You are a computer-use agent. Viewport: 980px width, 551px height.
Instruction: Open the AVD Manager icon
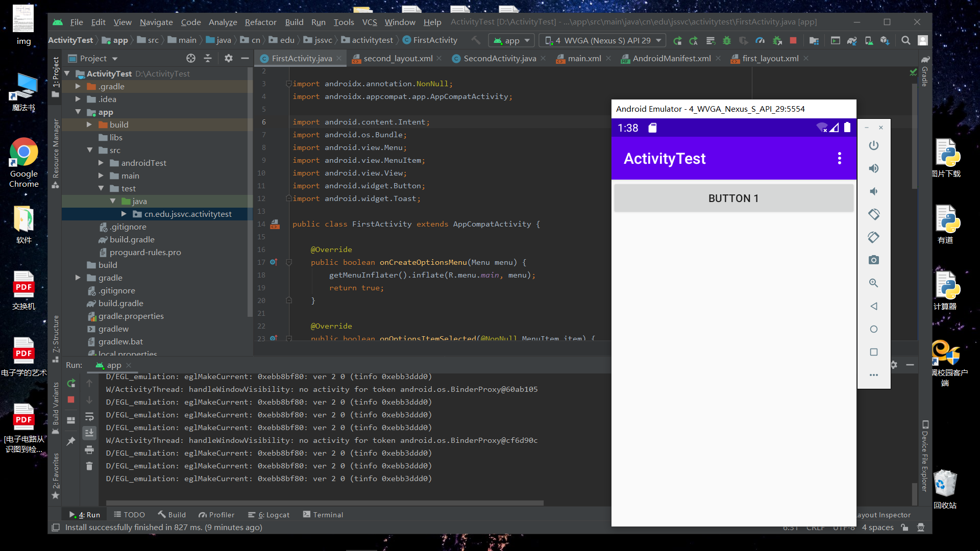[869, 40]
